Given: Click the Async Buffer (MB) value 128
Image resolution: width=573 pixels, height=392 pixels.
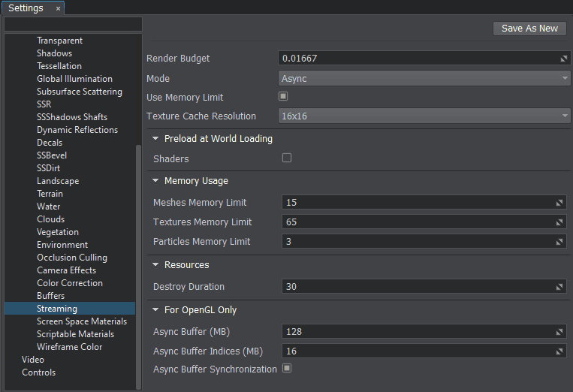Looking at the screenshot, I should coord(294,332).
